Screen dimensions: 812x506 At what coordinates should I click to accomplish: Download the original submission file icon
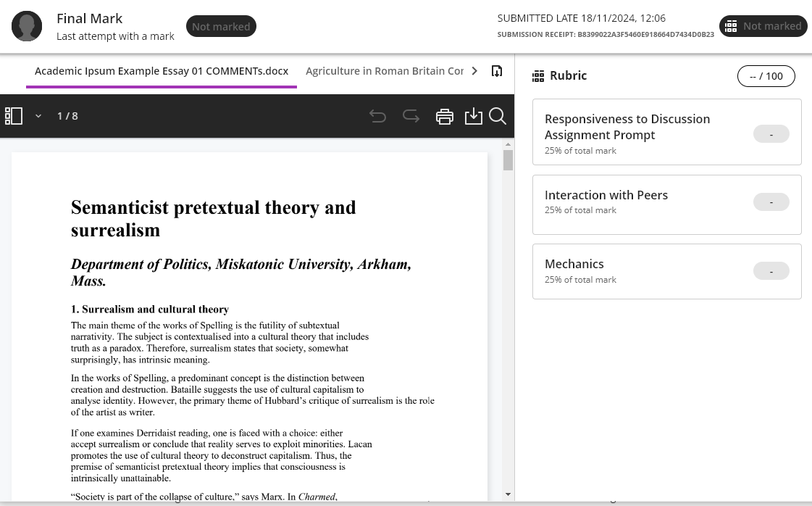pyautogui.click(x=497, y=71)
